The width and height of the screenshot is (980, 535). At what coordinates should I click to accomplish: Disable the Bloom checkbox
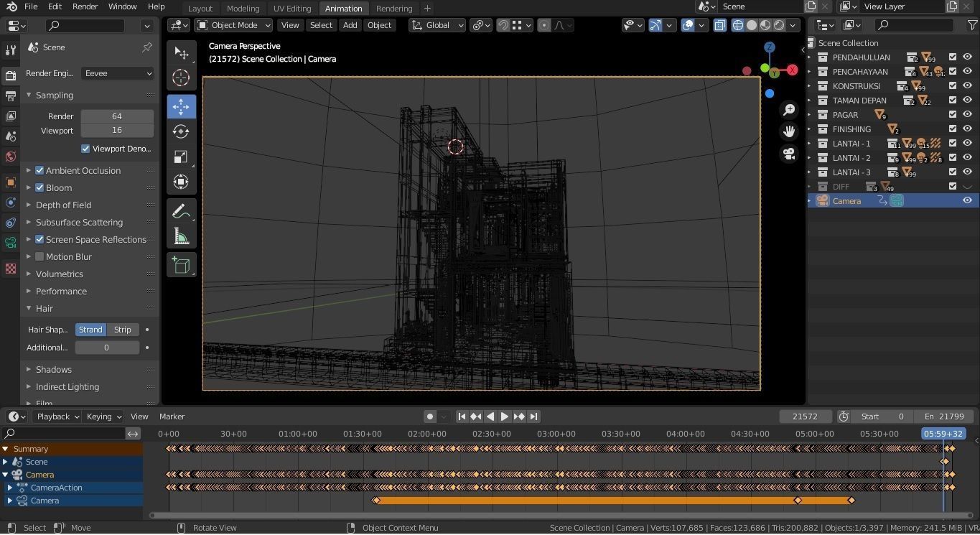pos(40,188)
